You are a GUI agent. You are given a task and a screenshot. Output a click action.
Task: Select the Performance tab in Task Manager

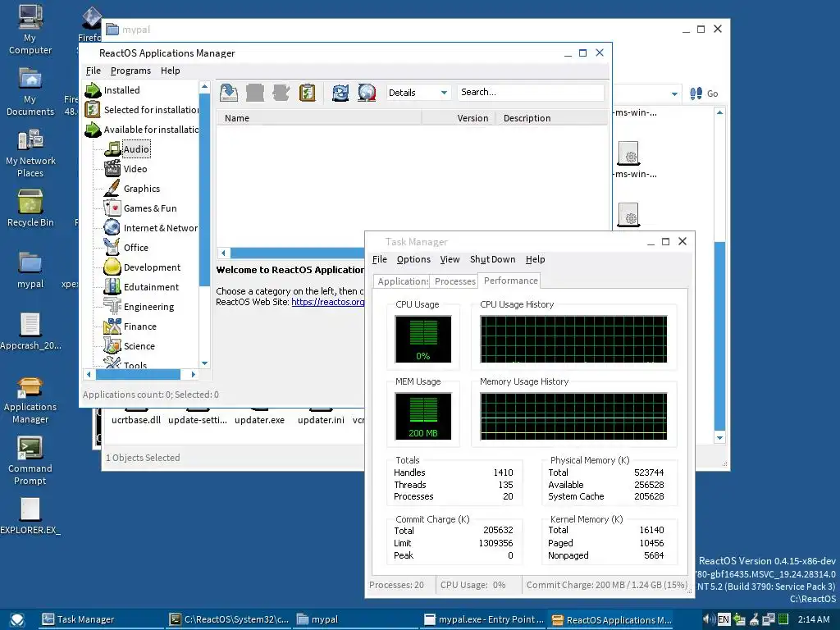[x=510, y=281]
